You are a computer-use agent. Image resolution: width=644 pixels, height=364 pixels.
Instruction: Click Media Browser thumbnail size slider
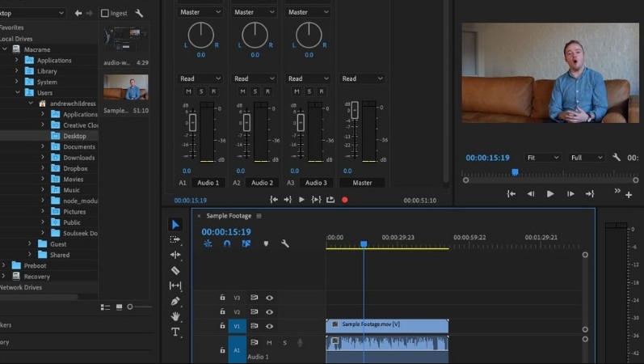[130, 307]
